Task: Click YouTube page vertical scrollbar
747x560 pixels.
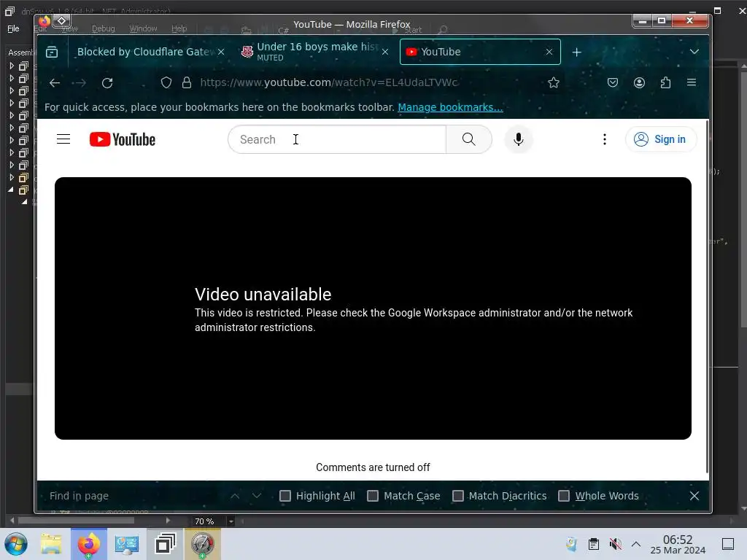Action: click(x=707, y=296)
